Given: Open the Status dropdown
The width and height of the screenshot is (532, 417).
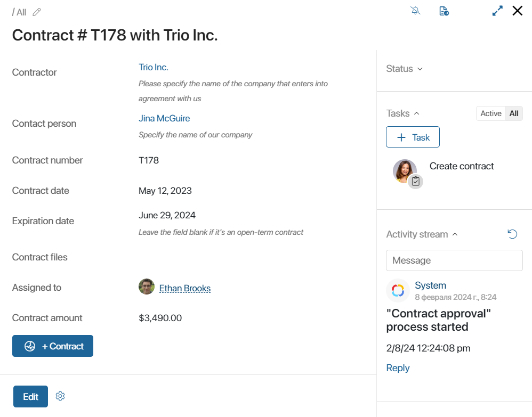Looking at the screenshot, I should tap(404, 69).
